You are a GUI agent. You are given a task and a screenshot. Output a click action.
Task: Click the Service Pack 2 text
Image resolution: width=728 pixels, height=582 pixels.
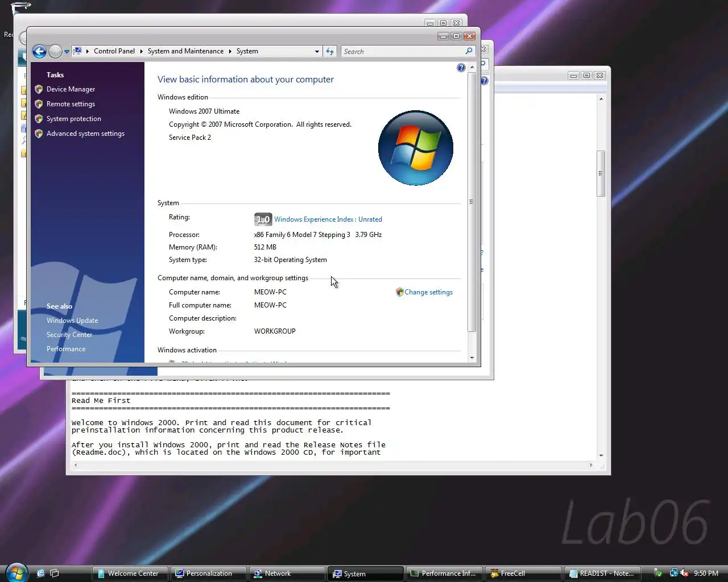click(x=190, y=138)
